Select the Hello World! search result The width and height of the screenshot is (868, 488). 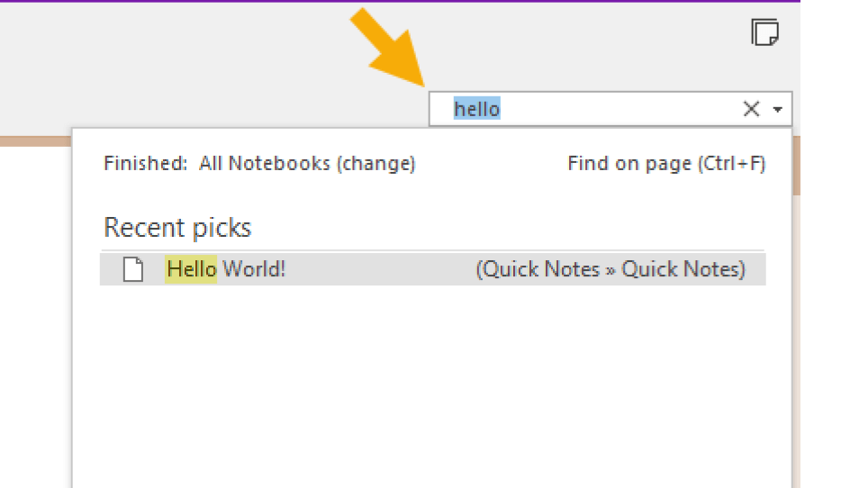coord(433,269)
